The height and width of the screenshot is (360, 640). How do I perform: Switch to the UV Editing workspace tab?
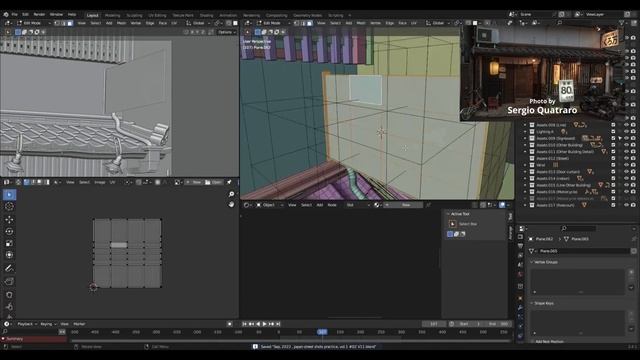pyautogui.click(x=157, y=15)
